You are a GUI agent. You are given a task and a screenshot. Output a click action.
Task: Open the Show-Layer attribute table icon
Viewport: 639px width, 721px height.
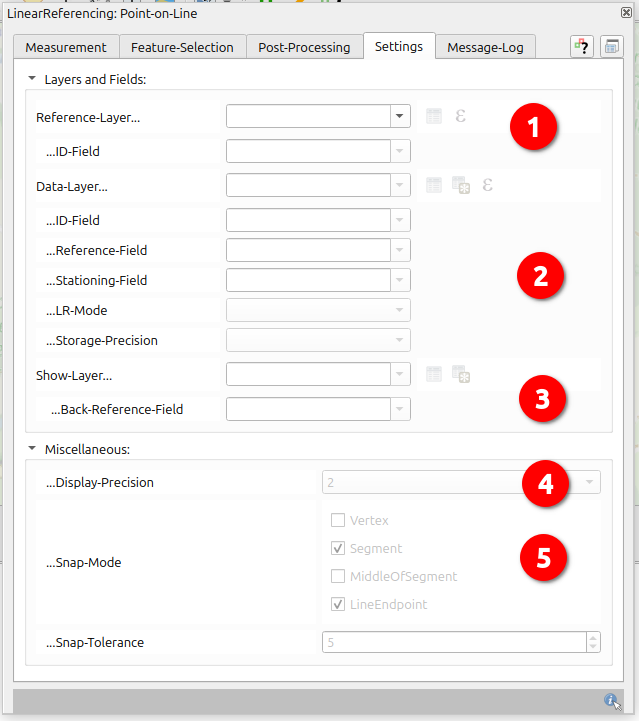tap(433, 375)
